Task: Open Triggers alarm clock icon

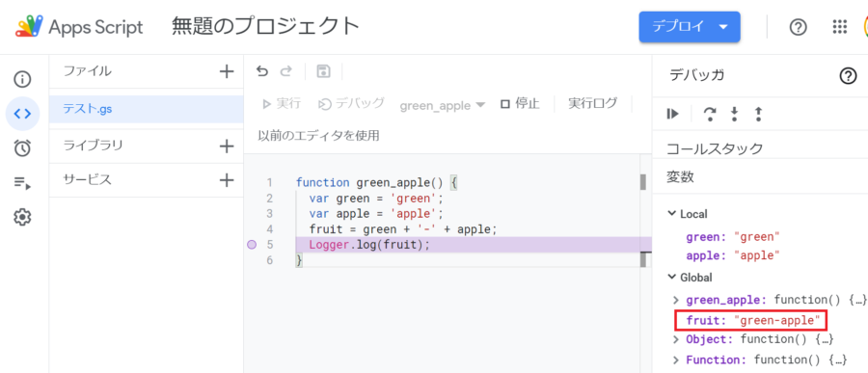Action: 23,147
